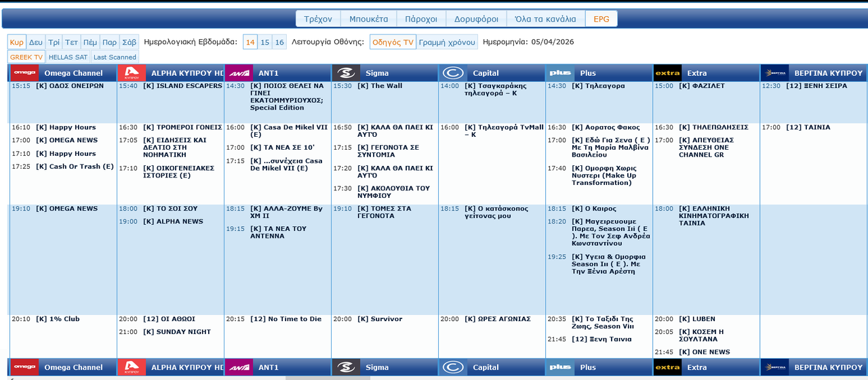
Task: Click the Sigma logo in the bottom row
Action: coord(347,367)
